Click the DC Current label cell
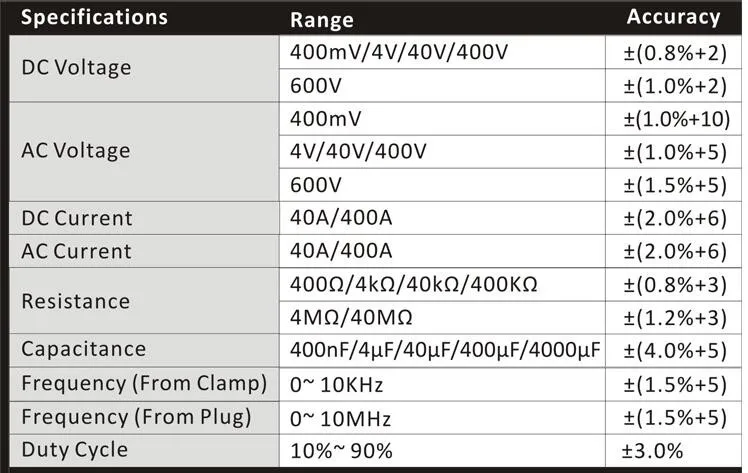This screenshot has width=748, height=473. [x=77, y=218]
